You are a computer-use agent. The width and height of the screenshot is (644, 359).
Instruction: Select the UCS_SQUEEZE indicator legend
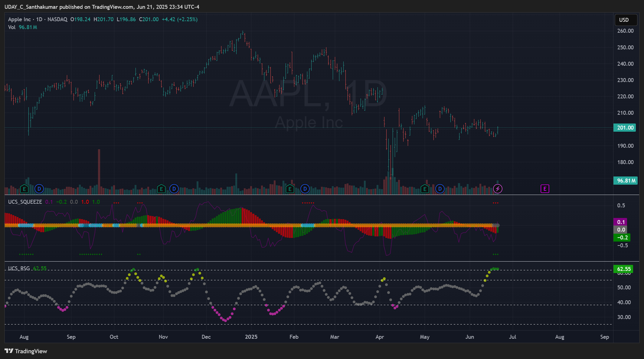point(25,202)
